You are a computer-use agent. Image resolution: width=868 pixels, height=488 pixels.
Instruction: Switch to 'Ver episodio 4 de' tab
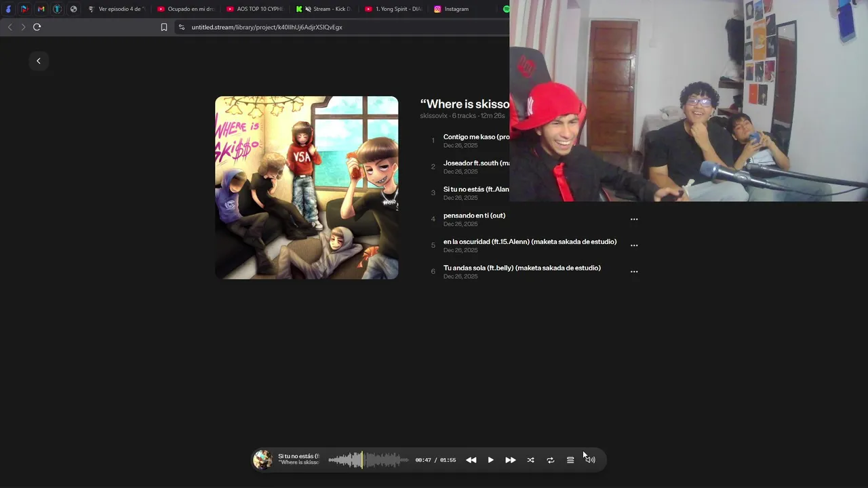pos(117,9)
